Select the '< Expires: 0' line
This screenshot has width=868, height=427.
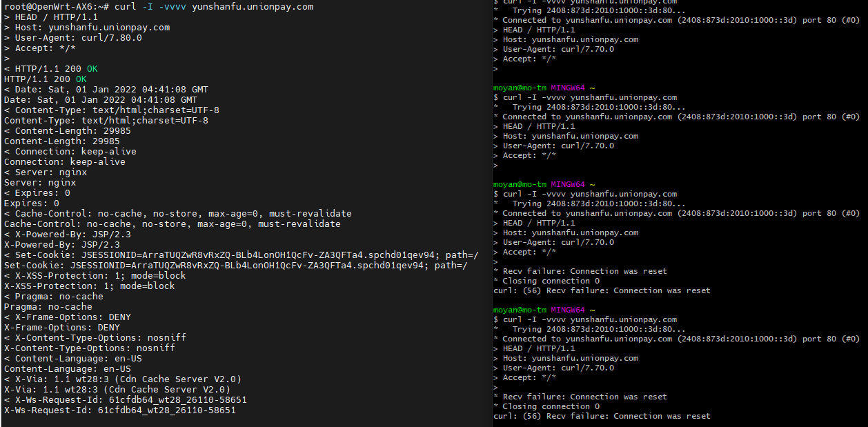click(37, 193)
